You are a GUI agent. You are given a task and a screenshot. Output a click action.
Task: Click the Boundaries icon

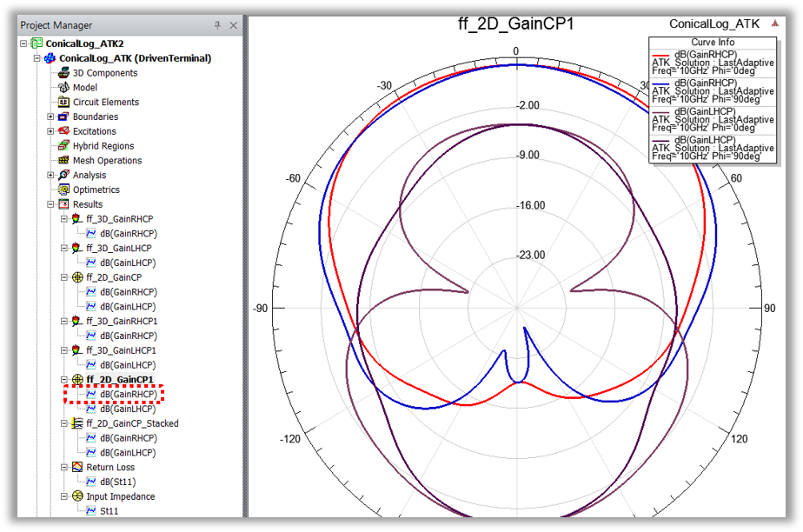[63, 116]
